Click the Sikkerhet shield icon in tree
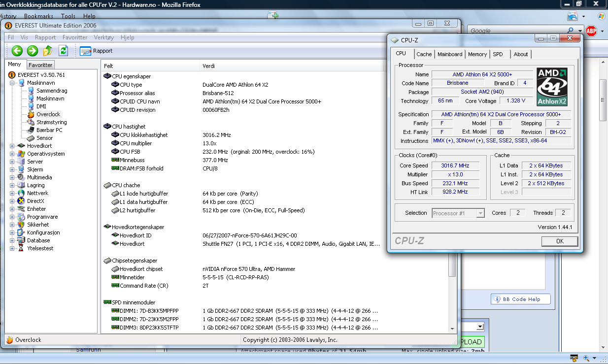This screenshot has height=364, width=608. 22,225
